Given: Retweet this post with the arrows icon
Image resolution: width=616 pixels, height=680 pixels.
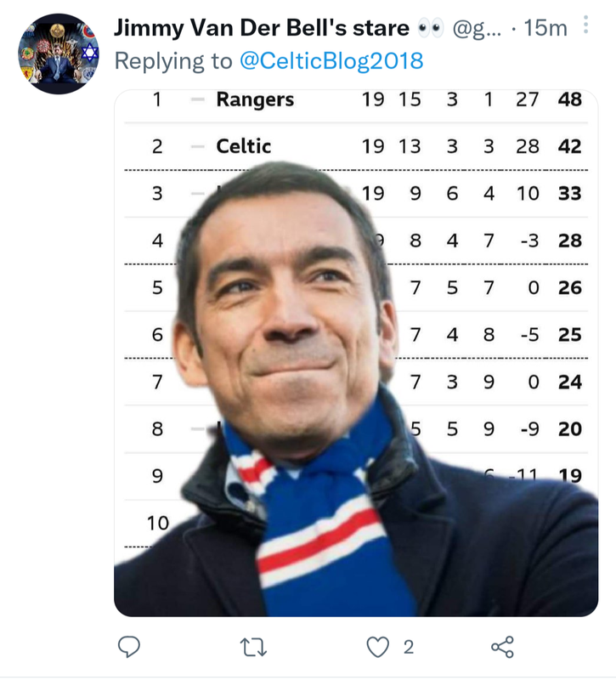Looking at the screenshot, I should (253, 647).
